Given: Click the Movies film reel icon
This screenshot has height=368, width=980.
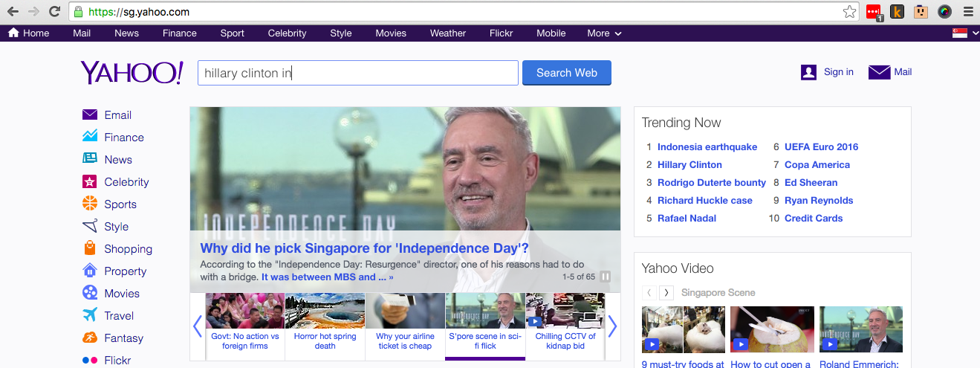Looking at the screenshot, I should 90,293.
